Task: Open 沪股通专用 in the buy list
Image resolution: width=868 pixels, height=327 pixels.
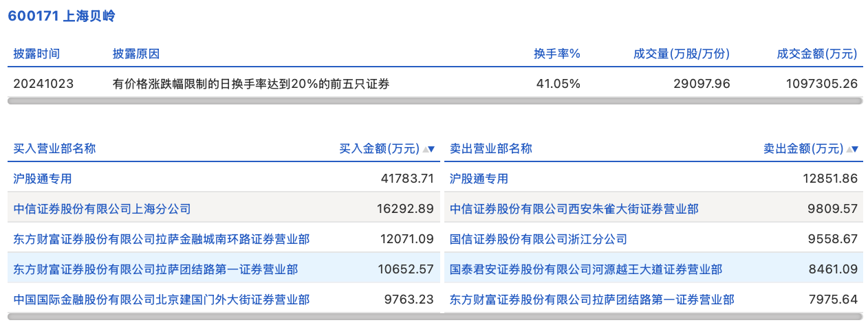Action: tap(43, 179)
